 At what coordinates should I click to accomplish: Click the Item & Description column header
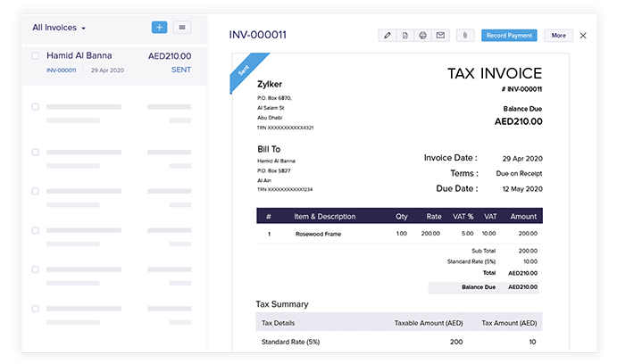(x=324, y=217)
